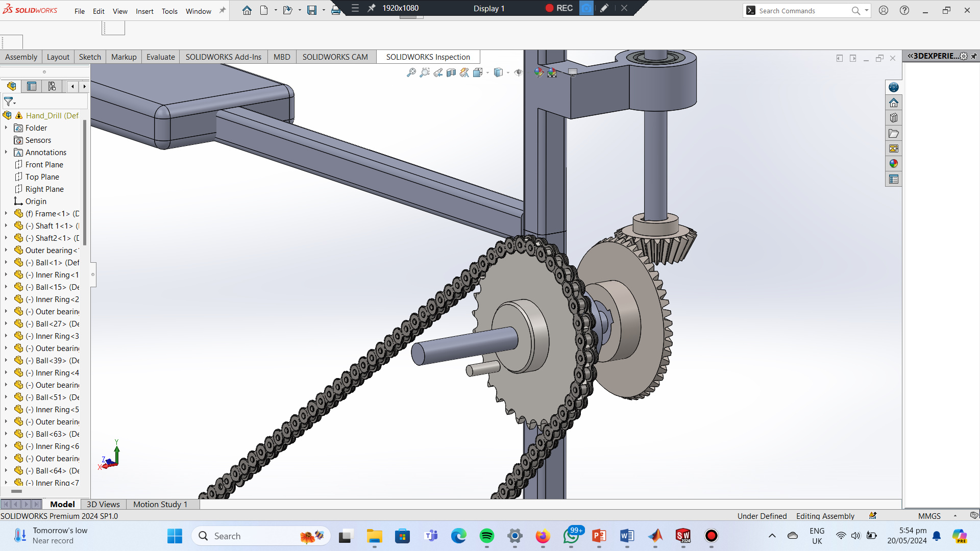The width and height of the screenshot is (980, 551).
Task: Open Design Library in the task pane
Action: tap(893, 118)
